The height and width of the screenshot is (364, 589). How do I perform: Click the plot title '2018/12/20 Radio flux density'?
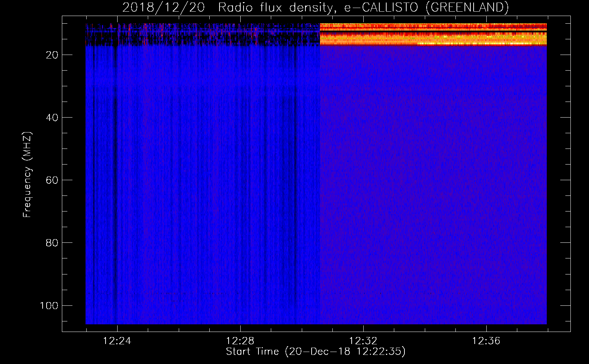pyautogui.click(x=315, y=7)
